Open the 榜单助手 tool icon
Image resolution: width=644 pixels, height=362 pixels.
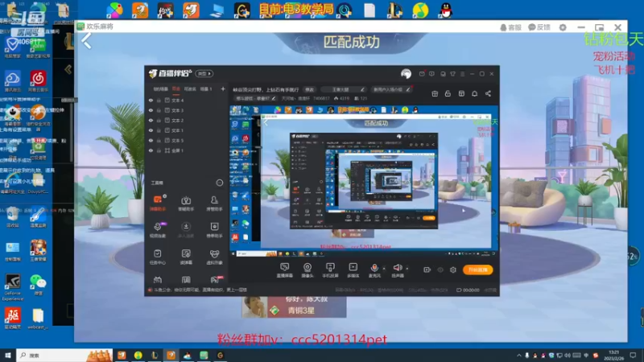[214, 230]
